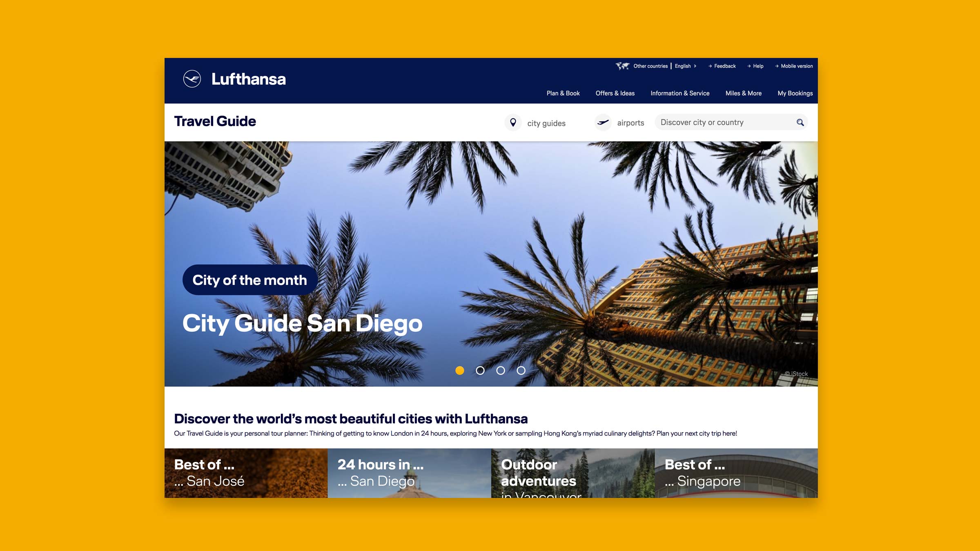Open the Plan & Book menu
Screen dimensions: 980x551
(563, 93)
